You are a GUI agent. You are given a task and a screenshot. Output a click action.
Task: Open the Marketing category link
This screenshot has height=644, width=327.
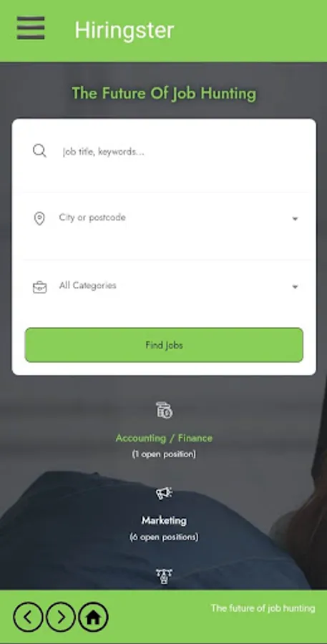point(164,520)
